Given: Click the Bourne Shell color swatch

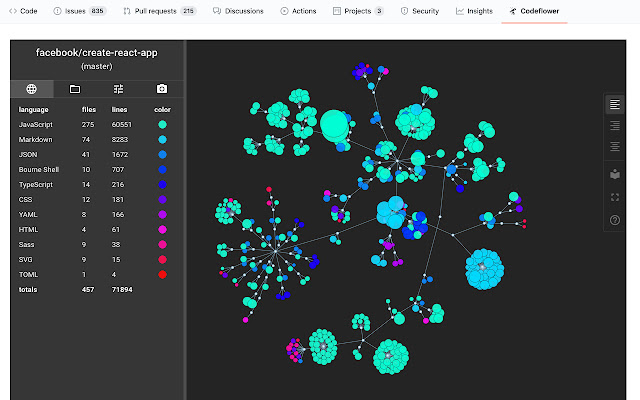Looking at the screenshot, I should tap(162, 169).
